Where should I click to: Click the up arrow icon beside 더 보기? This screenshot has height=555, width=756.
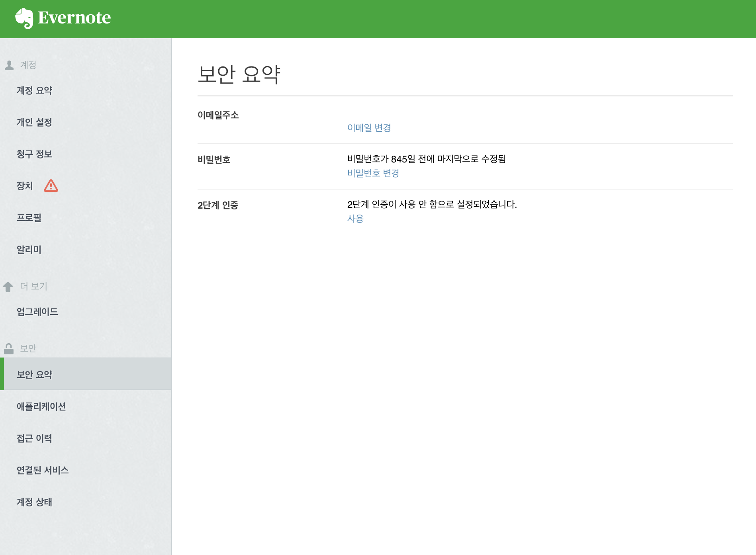(x=8, y=287)
